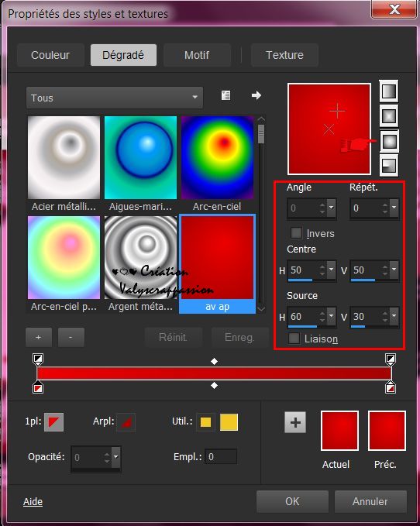The height and width of the screenshot is (526, 420).
Task: Toggle the Liaison checkbox
Action: (294, 338)
